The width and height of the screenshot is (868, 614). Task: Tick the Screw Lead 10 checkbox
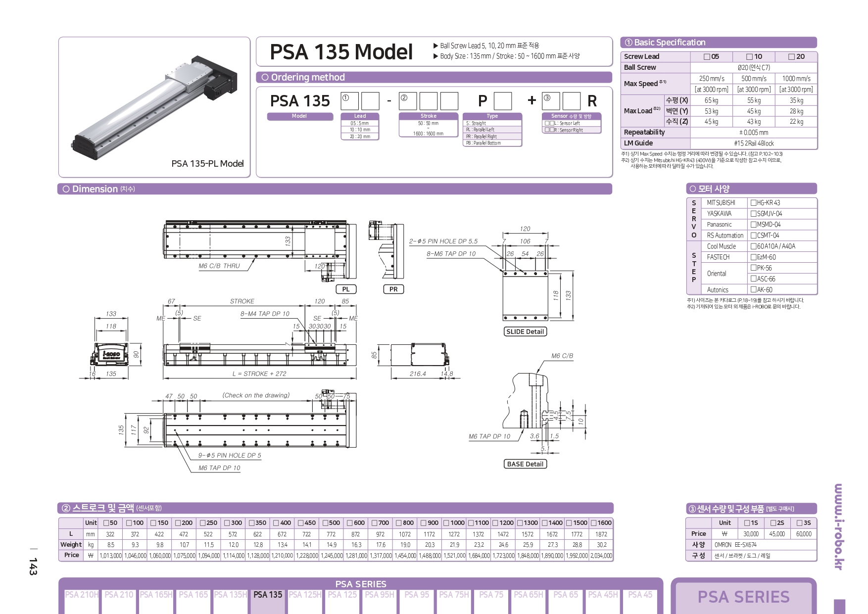pyautogui.click(x=749, y=57)
